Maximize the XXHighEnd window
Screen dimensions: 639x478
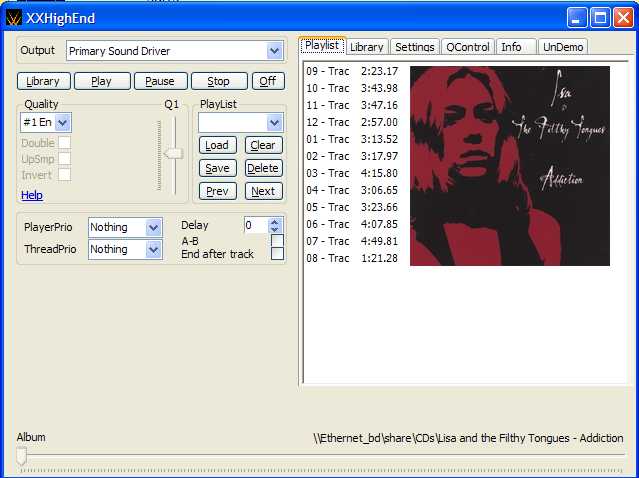[600, 18]
